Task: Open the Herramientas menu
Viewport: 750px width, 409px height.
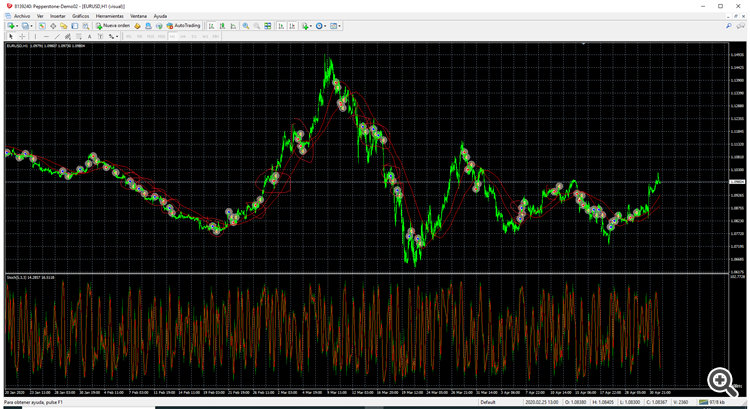Action: click(x=110, y=16)
